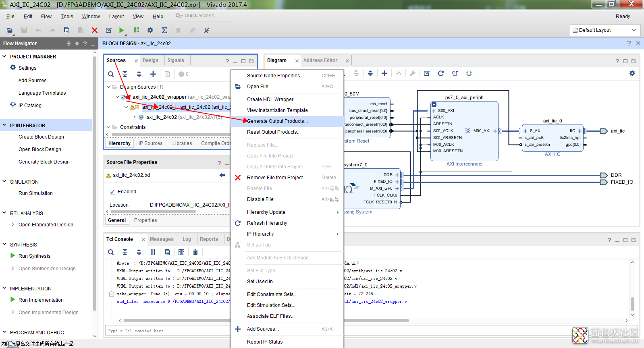The height and width of the screenshot is (348, 644).
Task: Click Source File Properties horizontal scrollbar
Action: [x=153, y=211]
